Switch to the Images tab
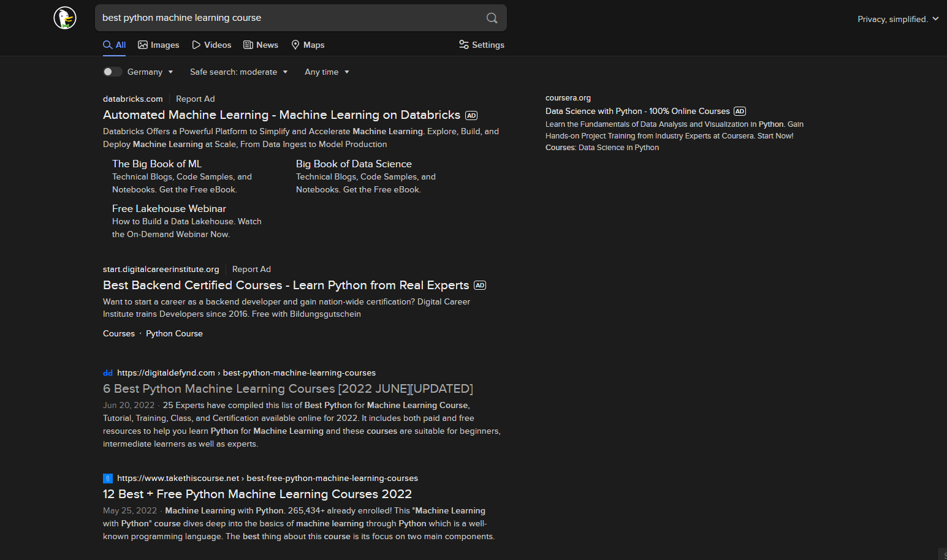 (159, 45)
